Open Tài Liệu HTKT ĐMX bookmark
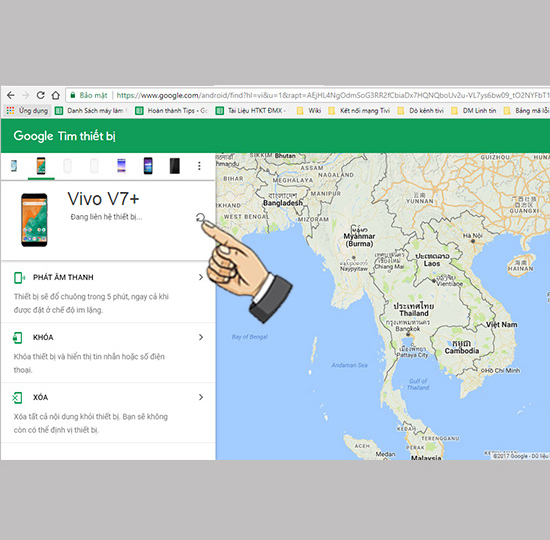The image size is (550, 540). coord(251,111)
